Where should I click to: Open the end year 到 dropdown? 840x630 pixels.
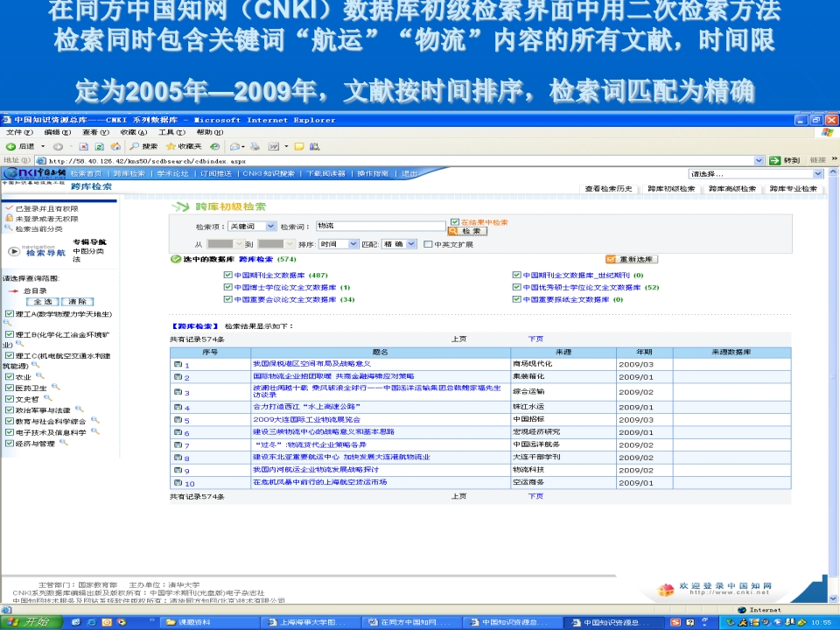pyautogui.click(x=276, y=244)
